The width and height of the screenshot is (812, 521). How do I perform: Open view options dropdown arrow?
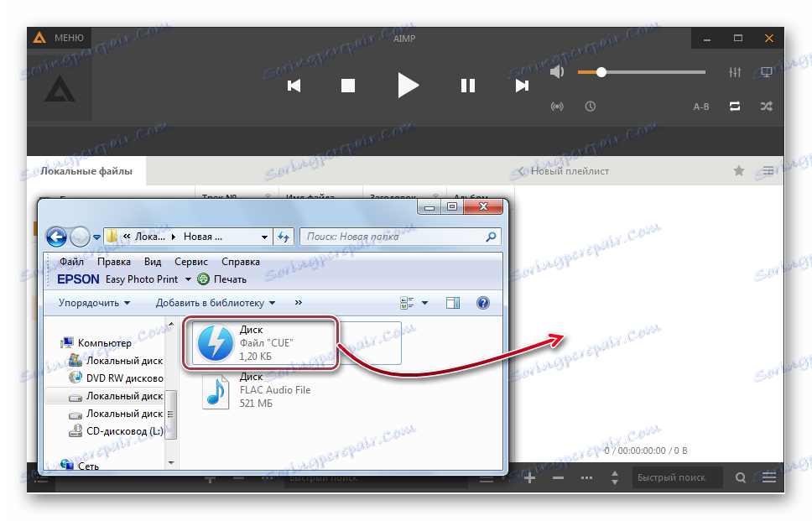point(424,303)
